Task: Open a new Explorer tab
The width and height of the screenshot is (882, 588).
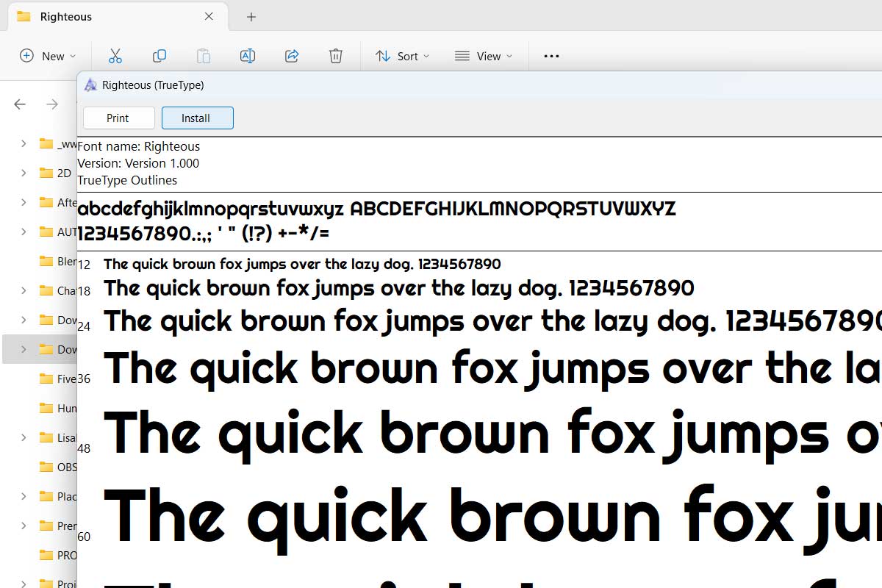Action: (251, 16)
